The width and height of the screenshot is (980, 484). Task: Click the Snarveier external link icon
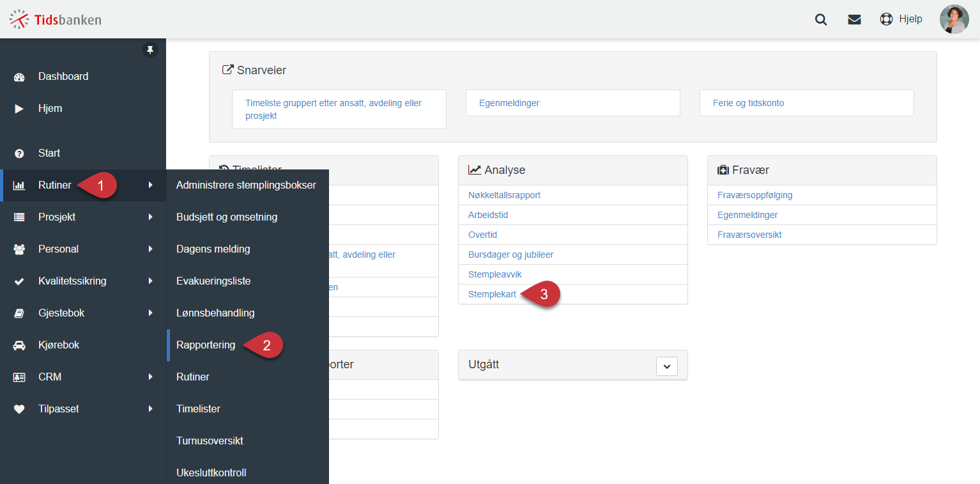(x=227, y=70)
